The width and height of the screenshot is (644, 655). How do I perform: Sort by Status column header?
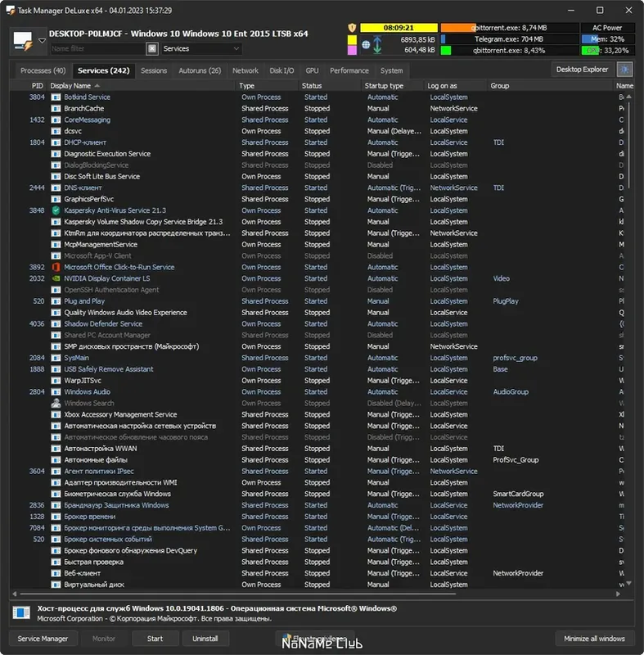330,86
